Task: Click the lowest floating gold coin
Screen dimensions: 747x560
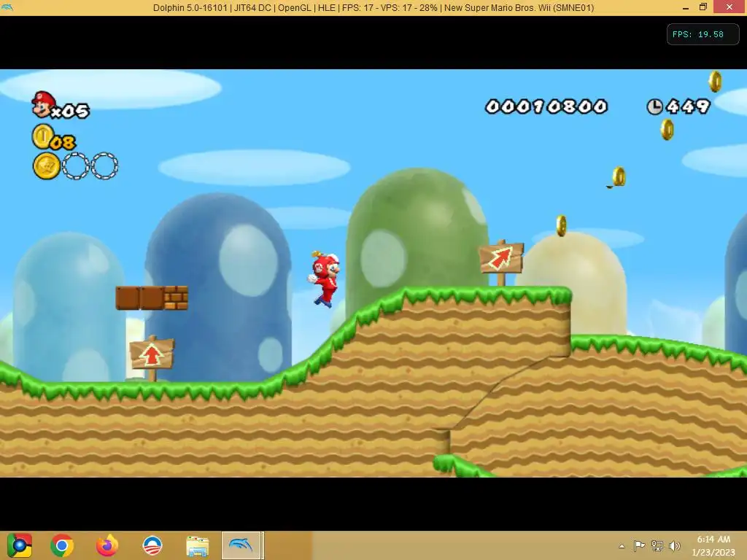Action: coord(561,226)
